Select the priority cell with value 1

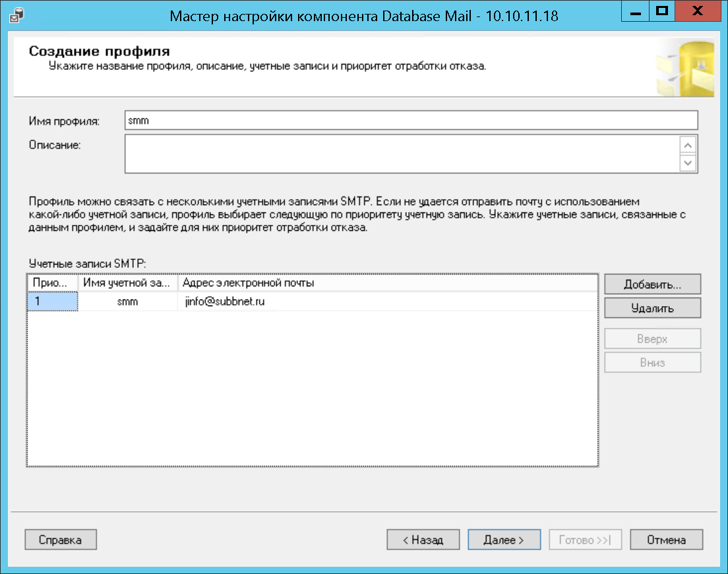(52, 302)
